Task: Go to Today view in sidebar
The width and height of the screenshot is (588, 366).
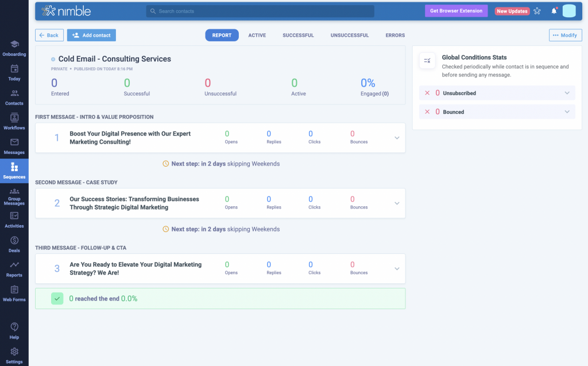Action: pyautogui.click(x=14, y=72)
